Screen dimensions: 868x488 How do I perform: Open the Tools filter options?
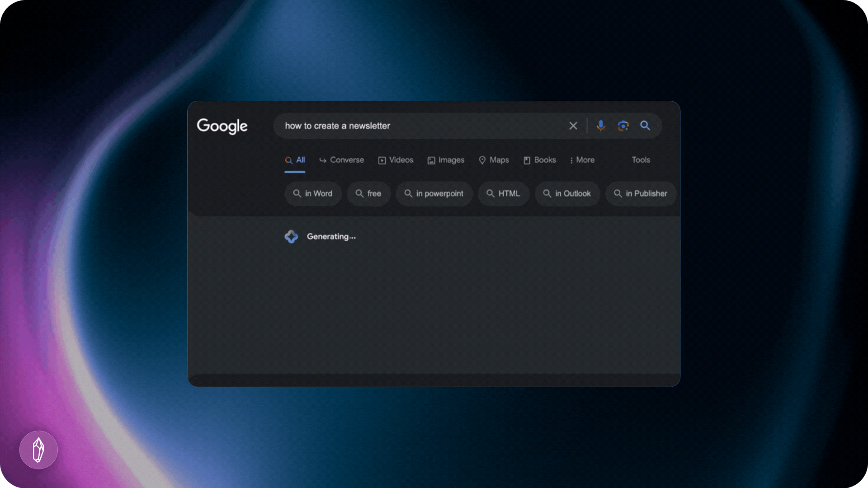[641, 160]
